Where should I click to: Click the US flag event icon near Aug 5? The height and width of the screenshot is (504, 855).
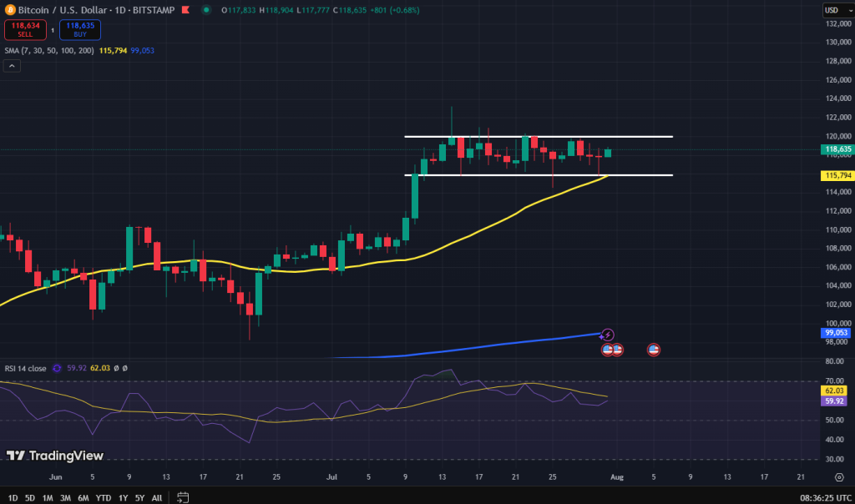pyautogui.click(x=653, y=350)
